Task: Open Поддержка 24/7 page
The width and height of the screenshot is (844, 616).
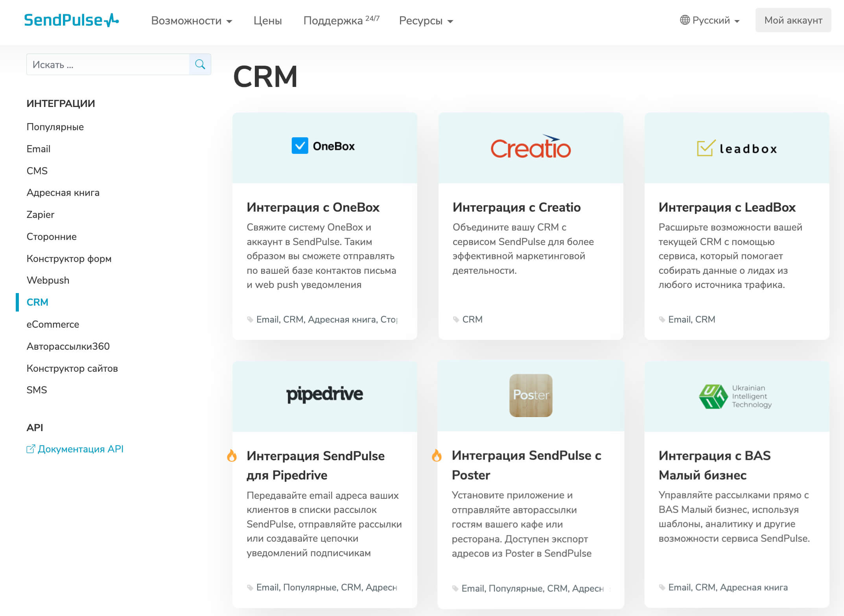Action: tap(341, 20)
